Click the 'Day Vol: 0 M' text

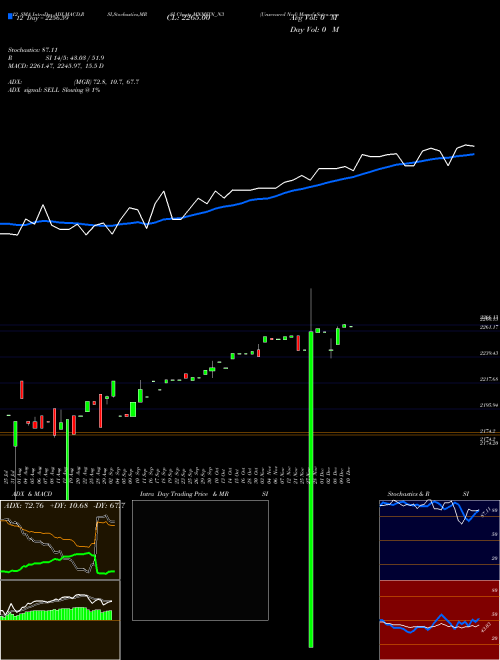click(314, 29)
